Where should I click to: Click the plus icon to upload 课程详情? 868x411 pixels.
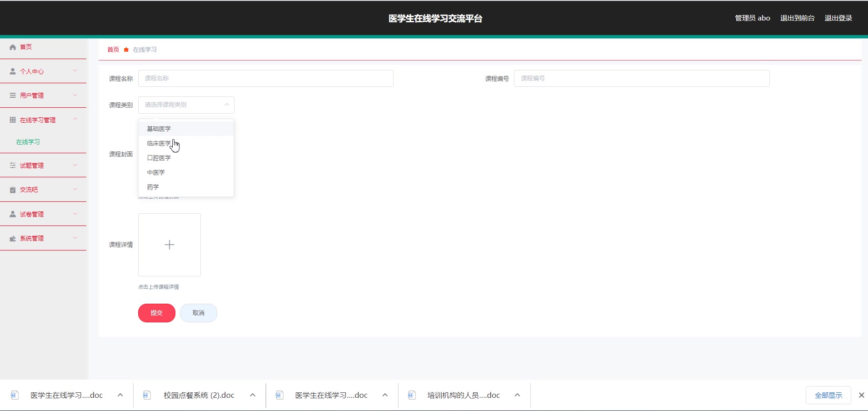pos(169,245)
